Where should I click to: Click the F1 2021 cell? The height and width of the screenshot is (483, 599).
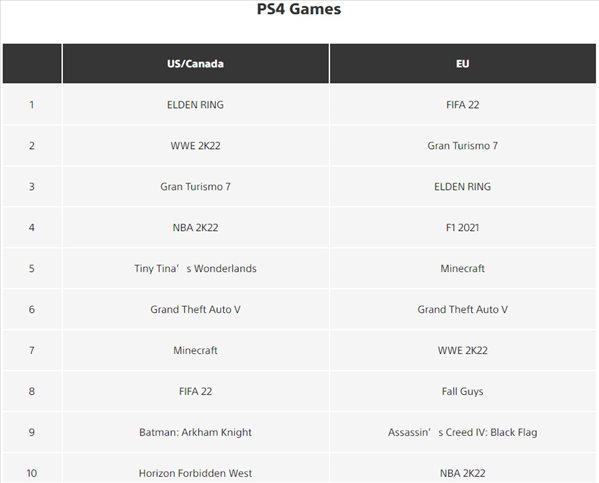[x=462, y=227]
